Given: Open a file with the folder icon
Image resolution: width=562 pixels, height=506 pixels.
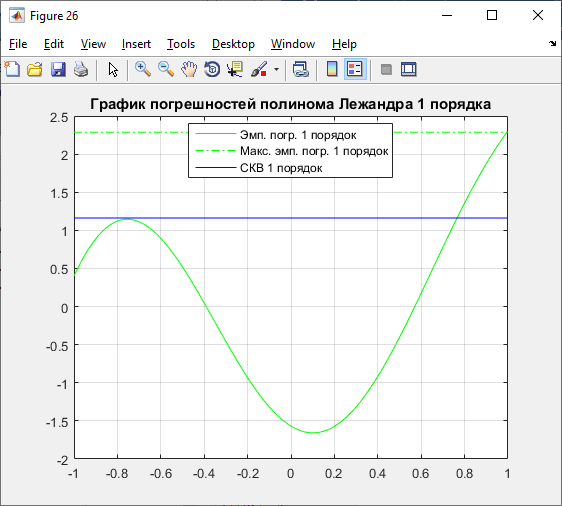Looking at the screenshot, I should click(x=35, y=69).
